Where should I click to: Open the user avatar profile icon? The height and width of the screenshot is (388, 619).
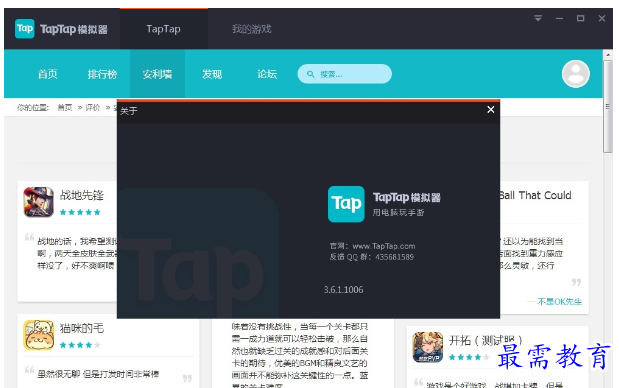[576, 74]
